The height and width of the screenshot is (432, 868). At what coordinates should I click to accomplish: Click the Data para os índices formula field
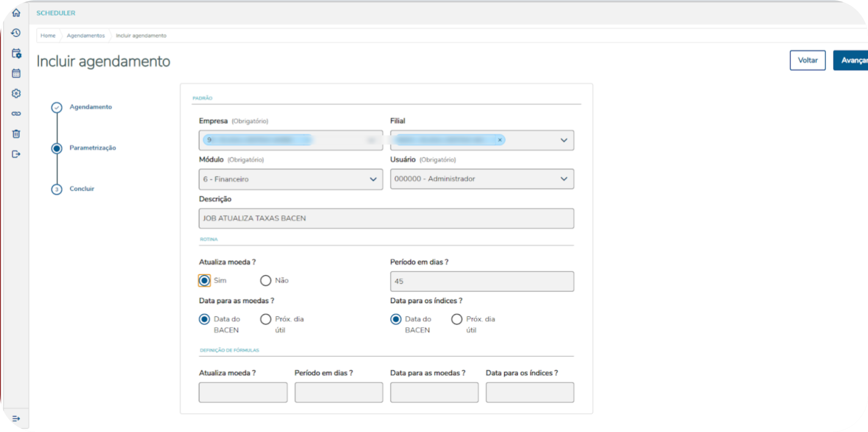click(x=530, y=393)
